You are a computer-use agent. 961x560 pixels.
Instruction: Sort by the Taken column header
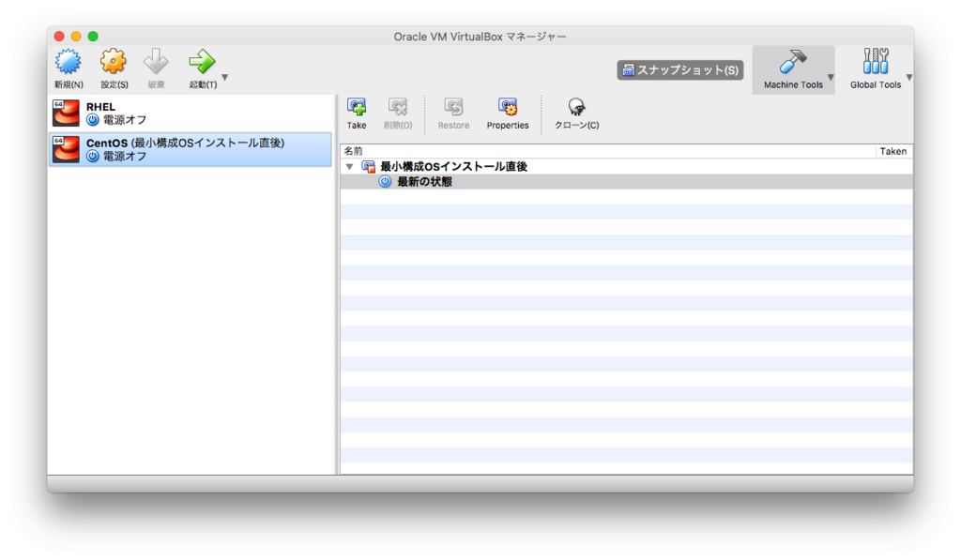tap(893, 151)
